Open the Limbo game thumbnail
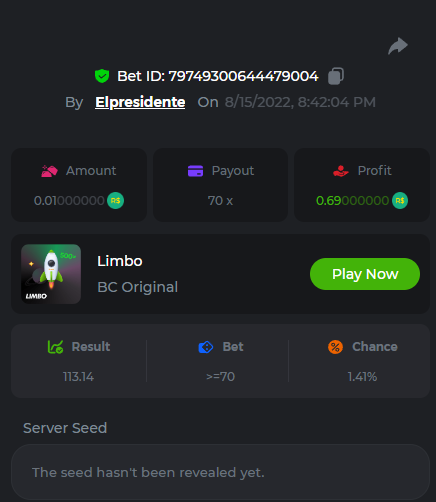The image size is (436, 502). [x=51, y=274]
